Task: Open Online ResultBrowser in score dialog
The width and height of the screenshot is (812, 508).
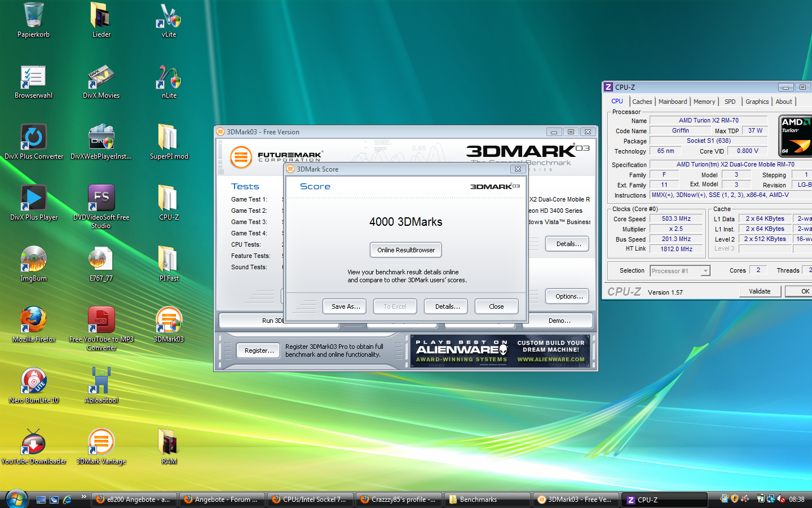Action: pyautogui.click(x=406, y=250)
